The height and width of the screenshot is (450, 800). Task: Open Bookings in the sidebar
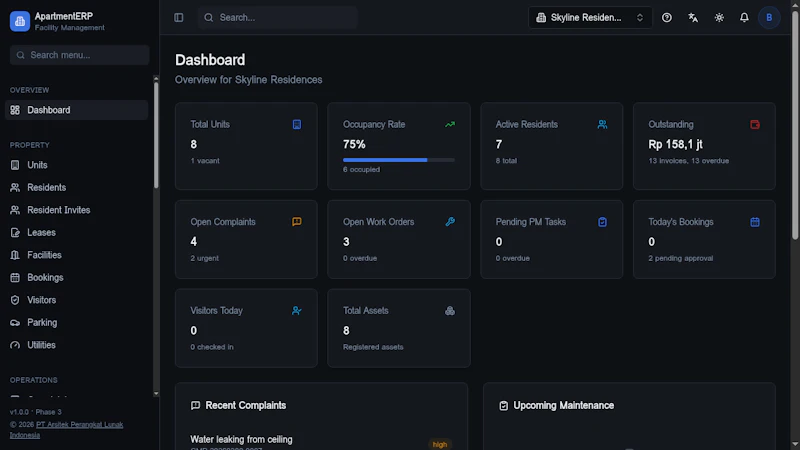click(77, 278)
